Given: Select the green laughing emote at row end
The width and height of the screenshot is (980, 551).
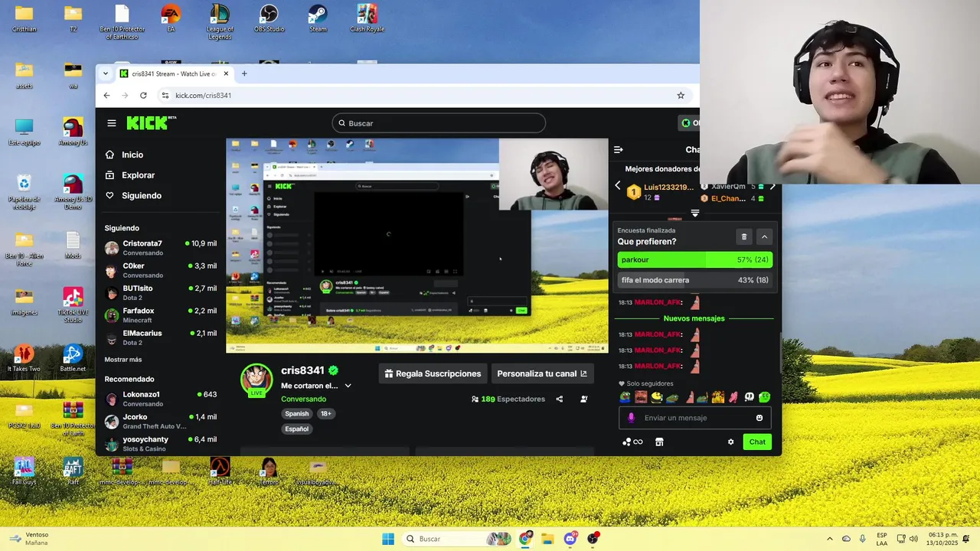Looking at the screenshot, I should tap(764, 396).
